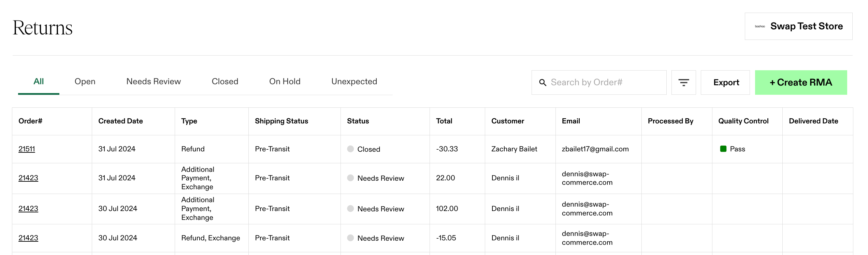
Task: Click the store logo beside Swap Test Store
Action: (760, 26)
